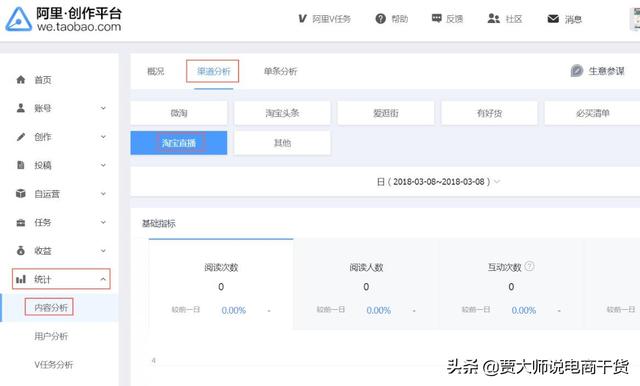Click the 投稿 document icon
The width and height of the screenshot is (640, 386).
tap(20, 165)
